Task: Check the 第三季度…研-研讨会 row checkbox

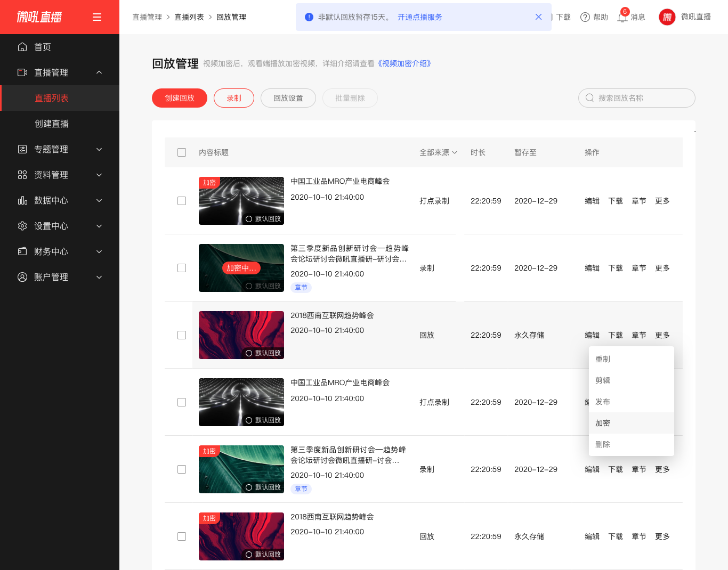Action: [x=182, y=268]
